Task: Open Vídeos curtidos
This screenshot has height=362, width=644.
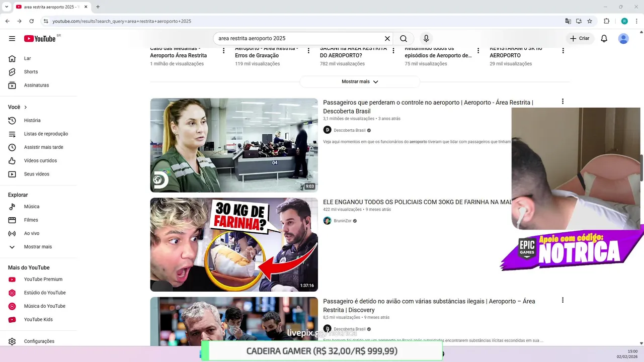Action: tap(38, 161)
